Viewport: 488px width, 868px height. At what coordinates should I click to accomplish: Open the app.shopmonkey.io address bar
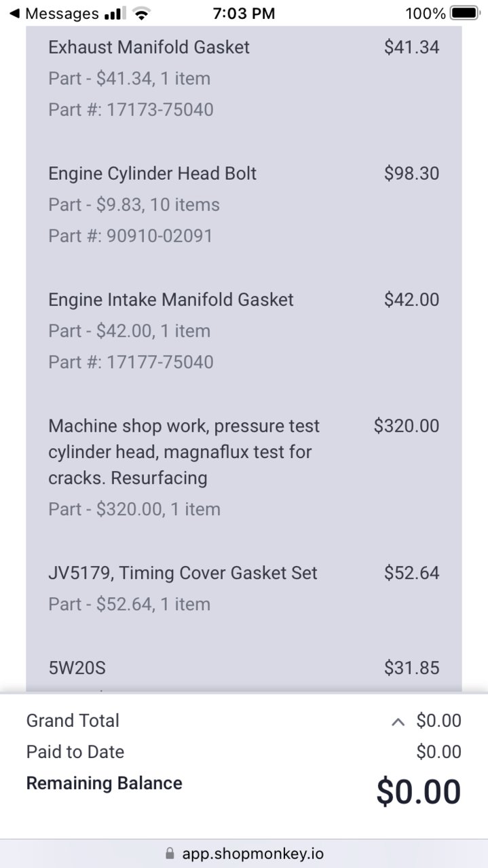click(x=244, y=853)
